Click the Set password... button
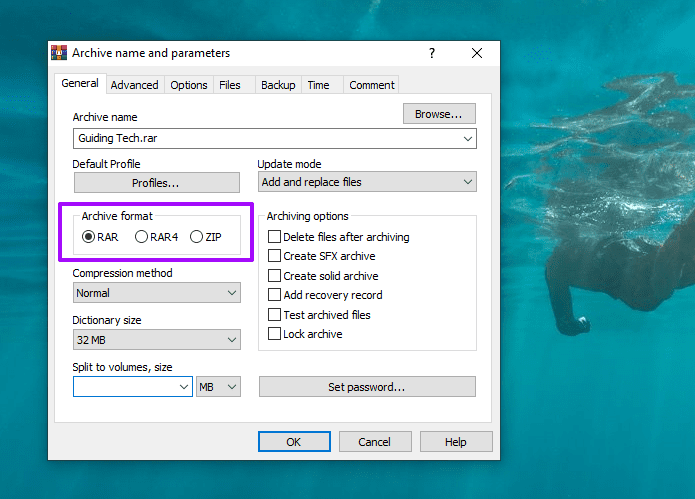Viewport: 695px width, 499px height. (x=367, y=387)
